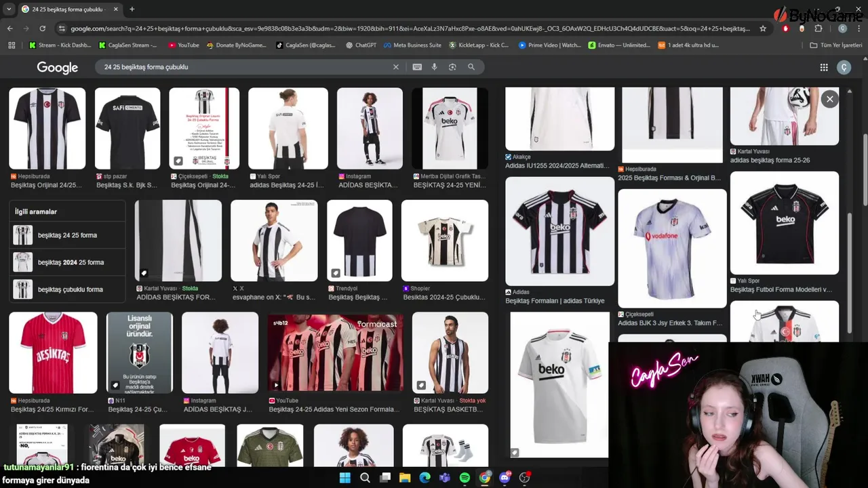Open the Yalı Spor 'adidas Beşiktaş 24-25' result
Screen dimensions: 868x488
(x=288, y=128)
